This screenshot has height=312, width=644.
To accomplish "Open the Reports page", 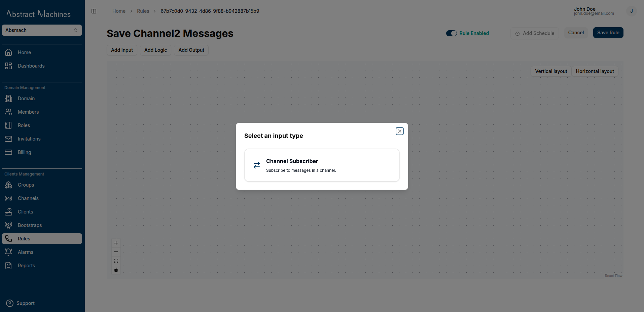I will click(x=42, y=266).
